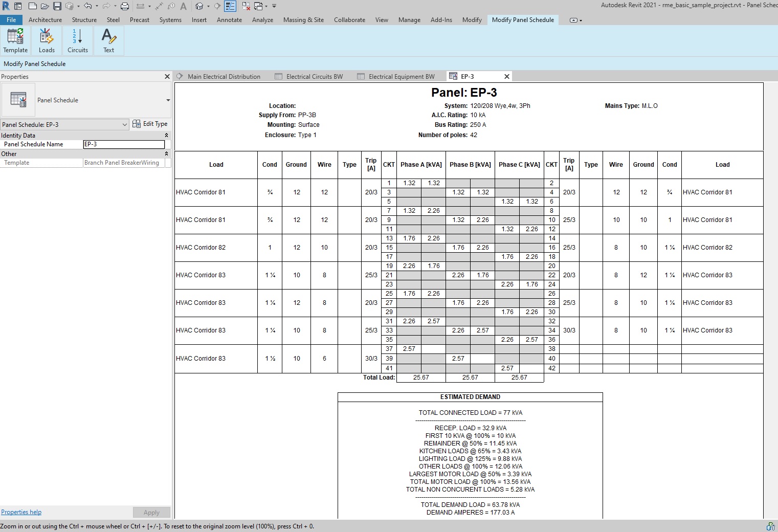
Task: Open the Analyze ribbon tab
Action: pos(262,20)
